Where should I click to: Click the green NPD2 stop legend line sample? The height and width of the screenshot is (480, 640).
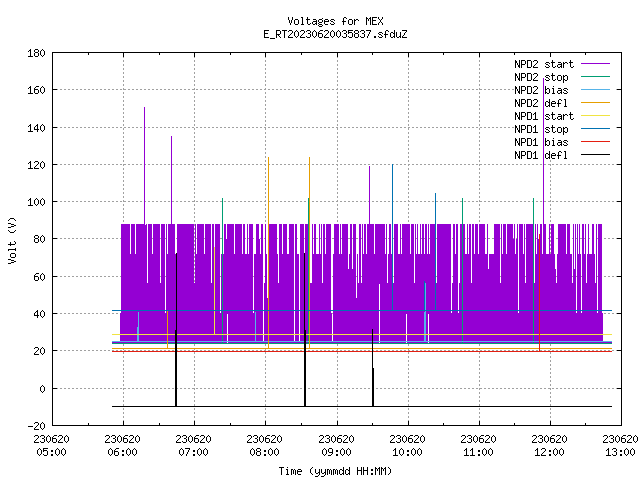pyautogui.click(x=595, y=77)
